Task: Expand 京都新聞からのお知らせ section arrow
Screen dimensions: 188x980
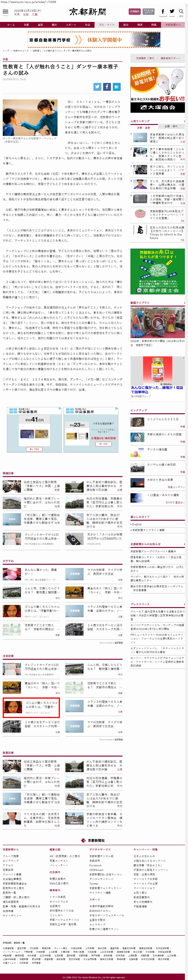Action: pos(184,544)
